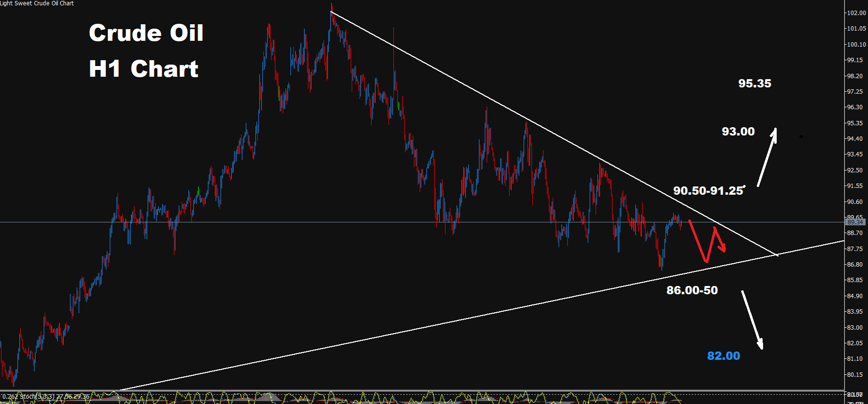Click the 102.00 price axis label
The width and height of the screenshot is (868, 404).
pos(856,13)
